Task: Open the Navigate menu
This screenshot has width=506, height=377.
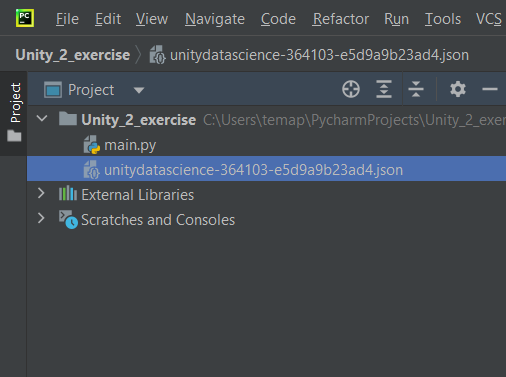Action: pos(215,19)
